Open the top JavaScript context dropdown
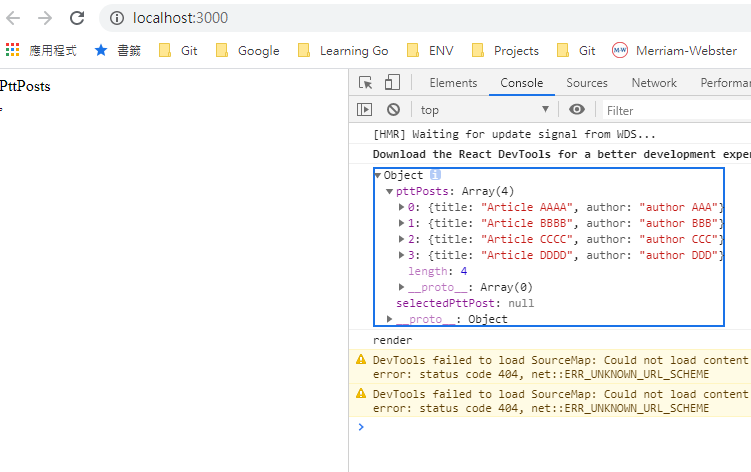Image resolution: width=751 pixels, height=472 pixels. tap(484, 110)
